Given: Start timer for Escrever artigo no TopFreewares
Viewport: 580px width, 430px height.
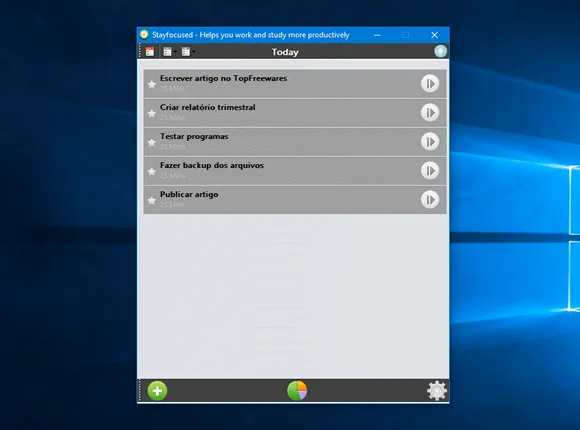Looking at the screenshot, I should click(x=430, y=84).
